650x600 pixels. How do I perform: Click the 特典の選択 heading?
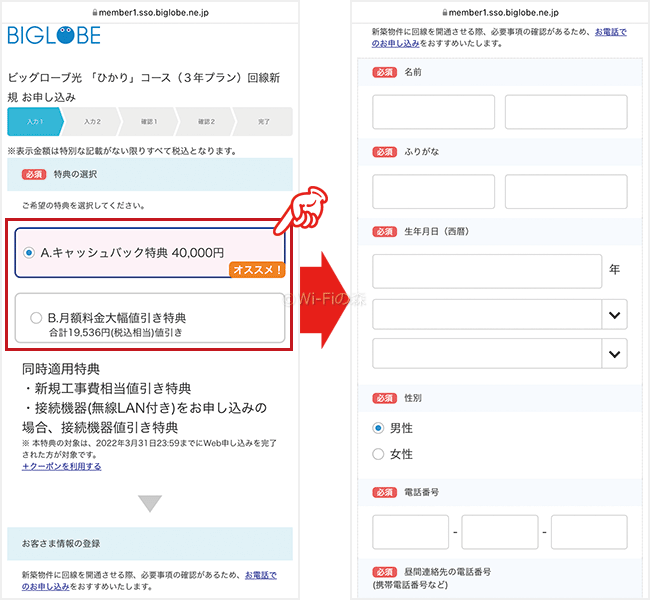pos(75,175)
